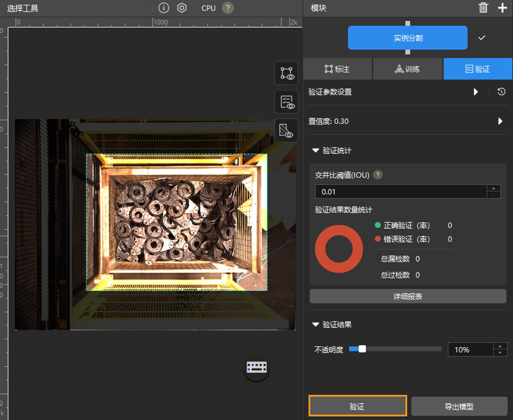Click the info icon in top toolbar

163,8
